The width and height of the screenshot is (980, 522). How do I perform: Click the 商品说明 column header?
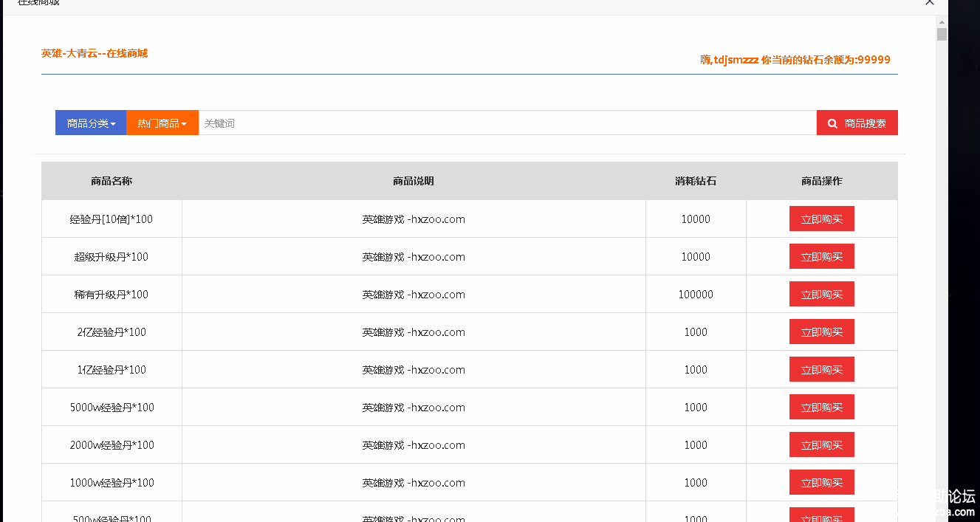(x=414, y=181)
